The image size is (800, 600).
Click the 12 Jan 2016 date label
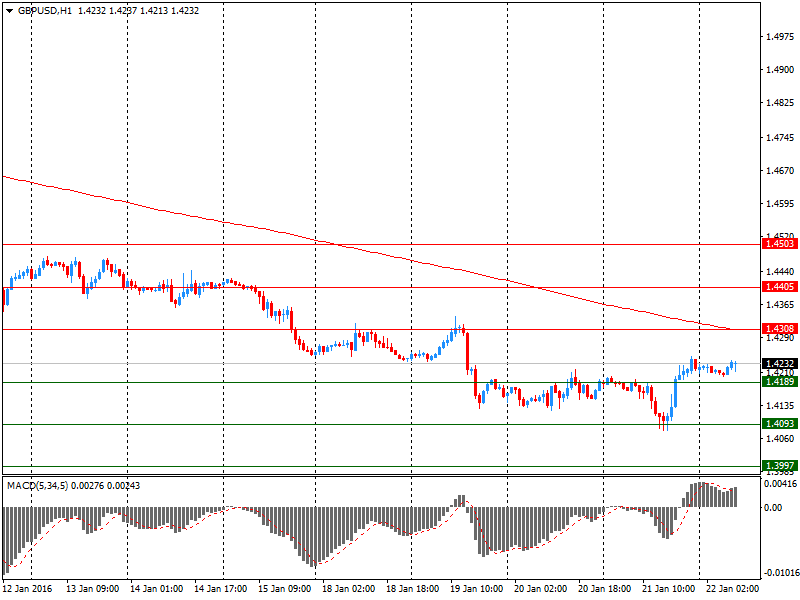point(27,588)
